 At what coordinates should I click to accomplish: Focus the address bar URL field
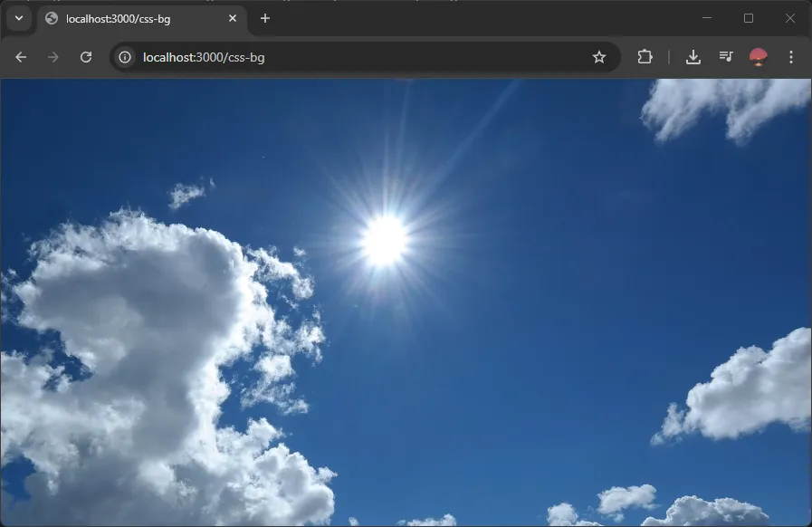[x=362, y=57]
